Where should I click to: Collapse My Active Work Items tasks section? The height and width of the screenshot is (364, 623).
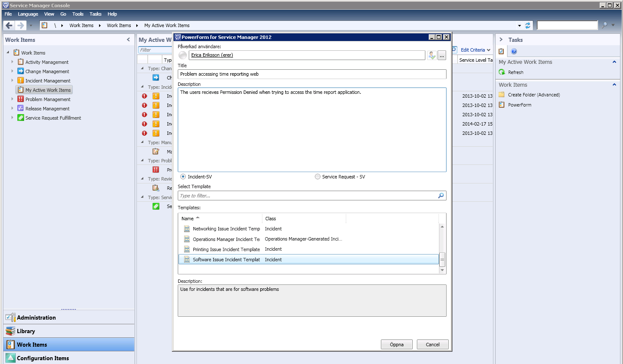tap(614, 62)
